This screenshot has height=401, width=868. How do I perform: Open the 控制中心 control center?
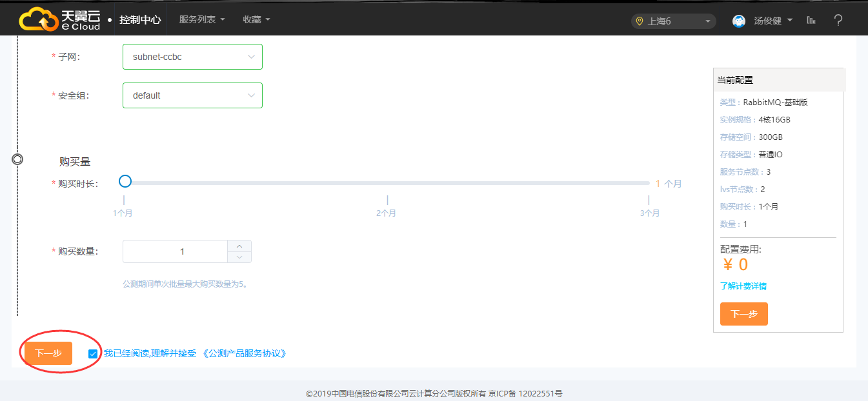[x=140, y=20]
